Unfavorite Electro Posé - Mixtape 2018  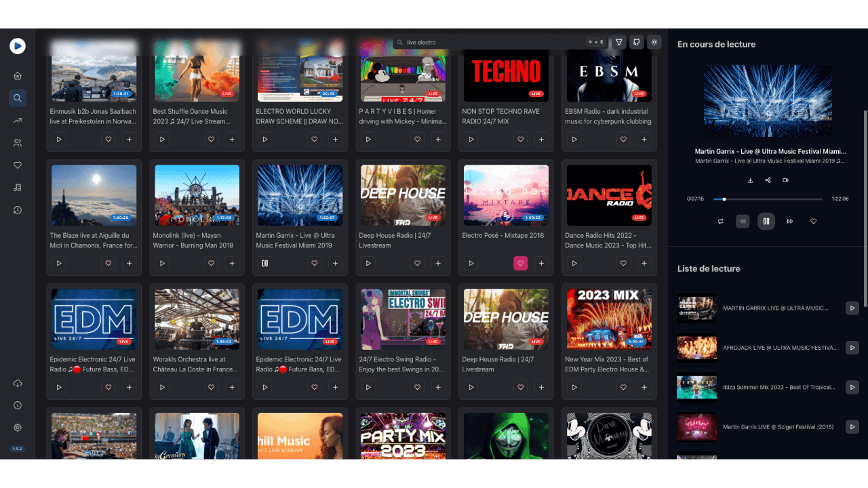click(x=520, y=263)
